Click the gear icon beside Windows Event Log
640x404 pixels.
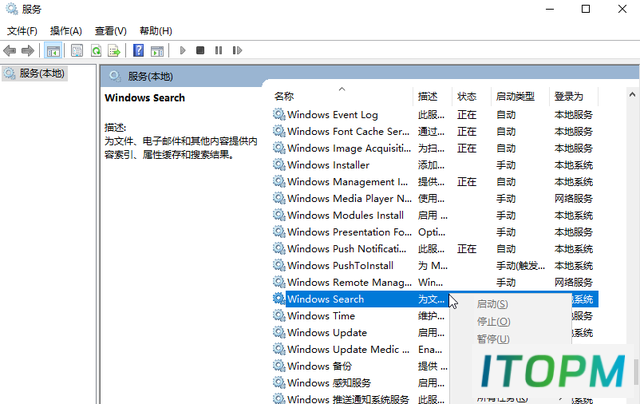[x=279, y=114]
